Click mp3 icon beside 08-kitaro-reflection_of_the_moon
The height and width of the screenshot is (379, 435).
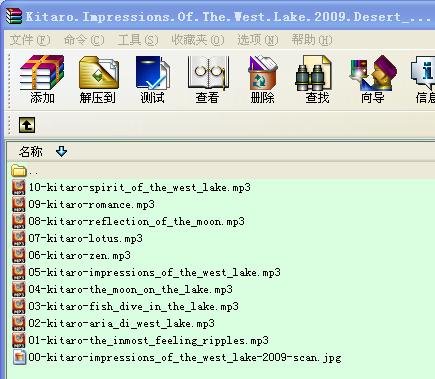point(19,221)
